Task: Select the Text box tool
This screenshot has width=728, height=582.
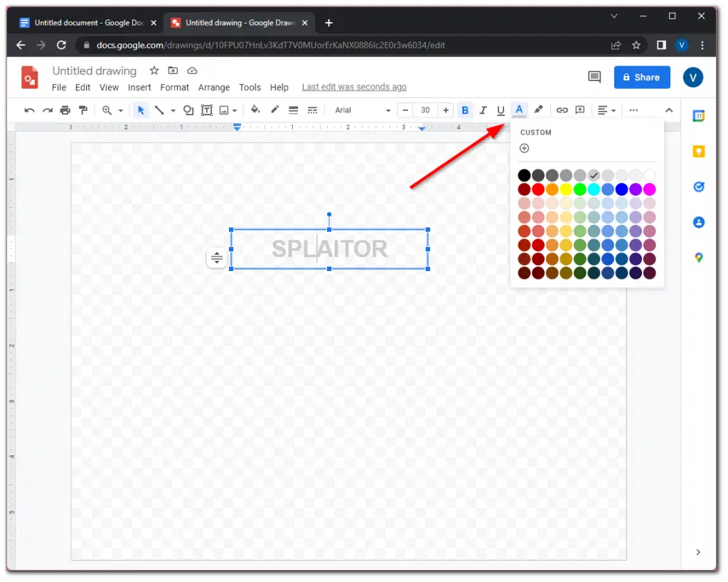Action: pos(207,110)
